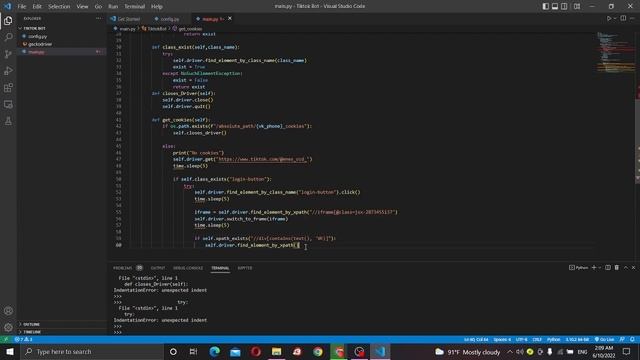Viewport: 640px width, 360px height.
Task: Customize layout icon in title bar
Action: tap(577, 6)
